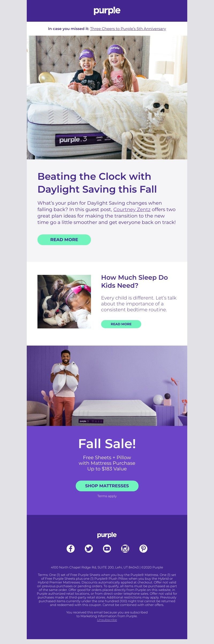Click the Unsubscribe link

point(107,620)
